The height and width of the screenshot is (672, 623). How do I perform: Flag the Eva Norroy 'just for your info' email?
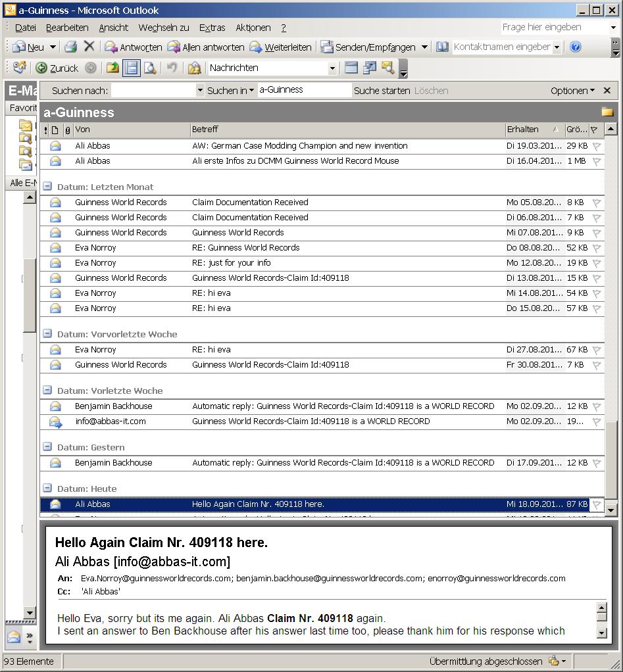click(596, 263)
